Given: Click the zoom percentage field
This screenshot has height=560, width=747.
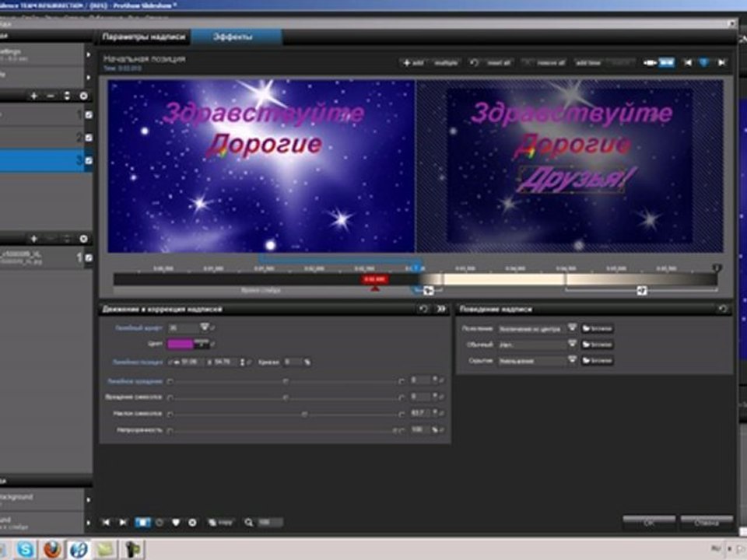Looking at the screenshot, I should pyautogui.click(x=269, y=523).
